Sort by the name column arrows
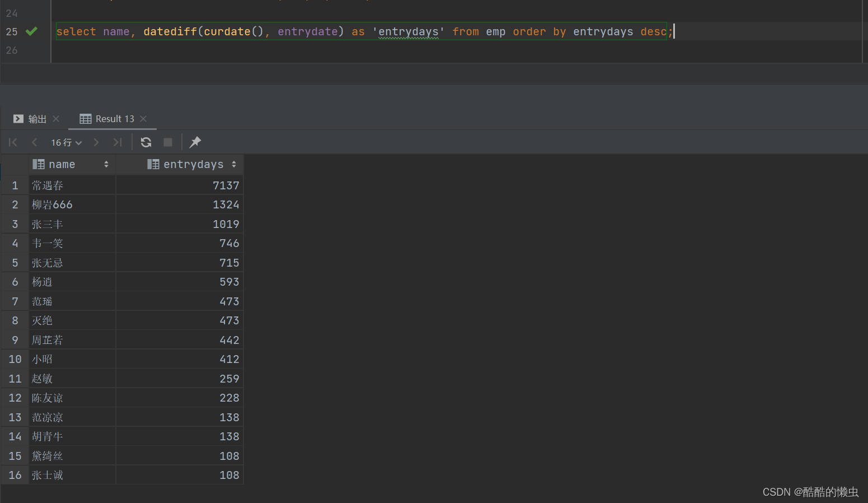 pyautogui.click(x=106, y=164)
